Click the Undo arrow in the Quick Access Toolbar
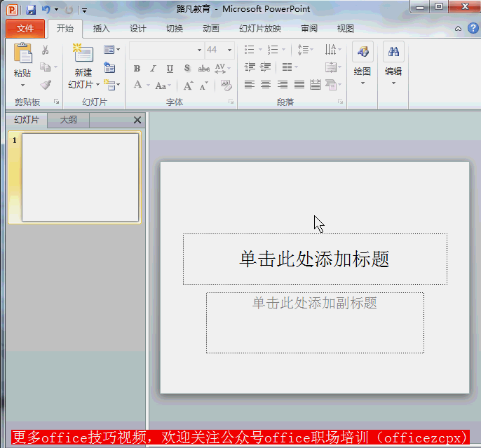 (46, 10)
